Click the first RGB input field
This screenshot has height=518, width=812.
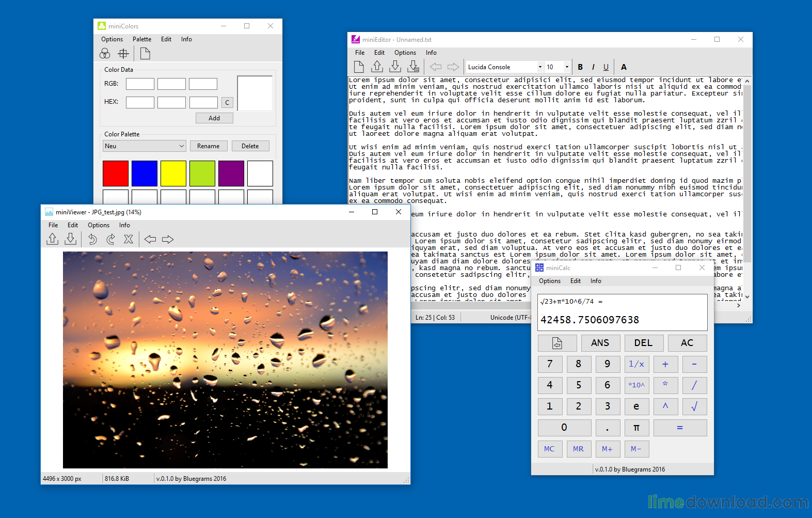[x=140, y=84]
